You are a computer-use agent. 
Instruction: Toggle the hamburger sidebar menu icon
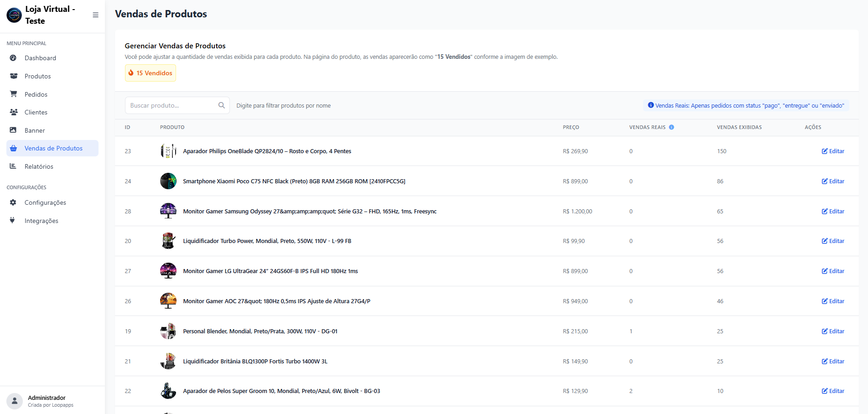point(95,15)
